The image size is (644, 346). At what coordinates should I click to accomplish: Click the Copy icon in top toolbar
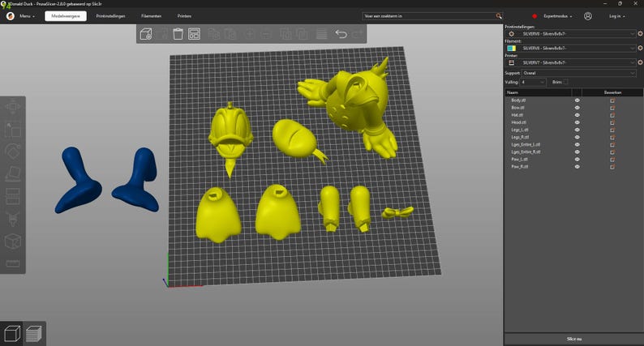[x=214, y=34]
